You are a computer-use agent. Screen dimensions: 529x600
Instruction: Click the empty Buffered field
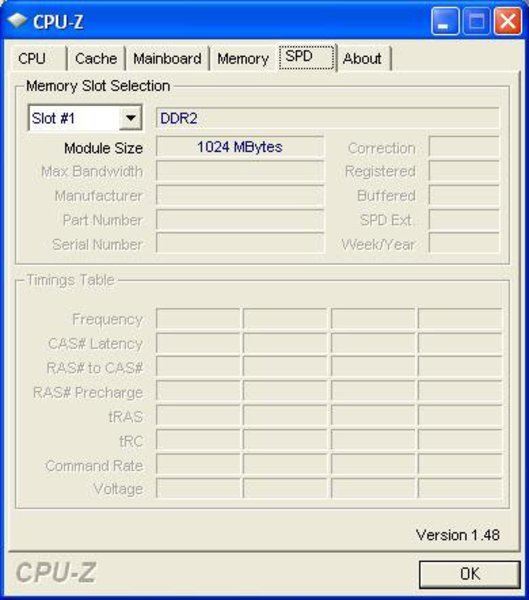(x=464, y=195)
